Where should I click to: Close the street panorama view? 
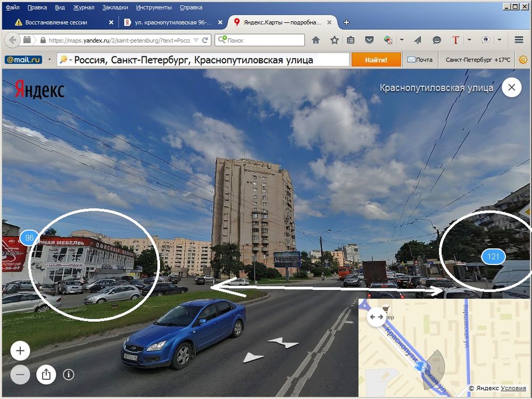tap(511, 88)
